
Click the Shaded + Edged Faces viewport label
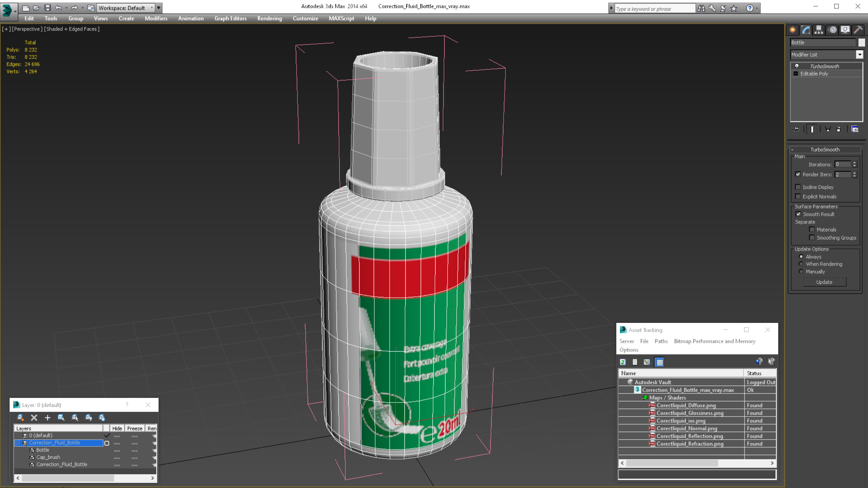coord(72,29)
